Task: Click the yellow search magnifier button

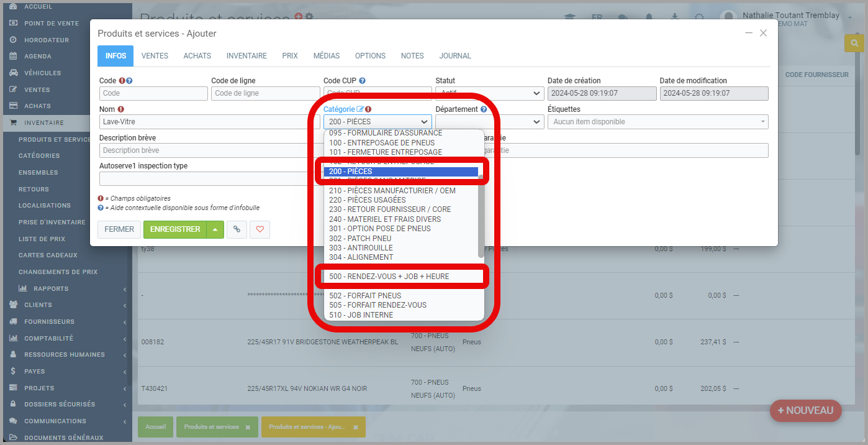Action: [854, 44]
